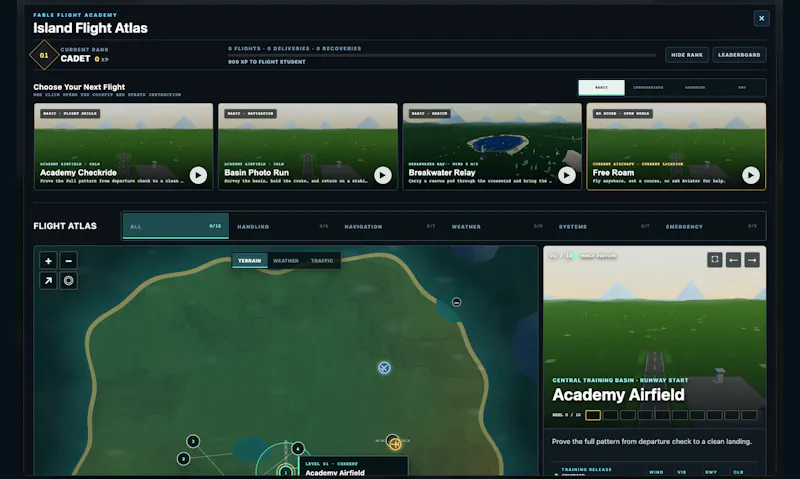Click the Island Flight Atlas title
The image size is (800, 479).
coord(90,28)
